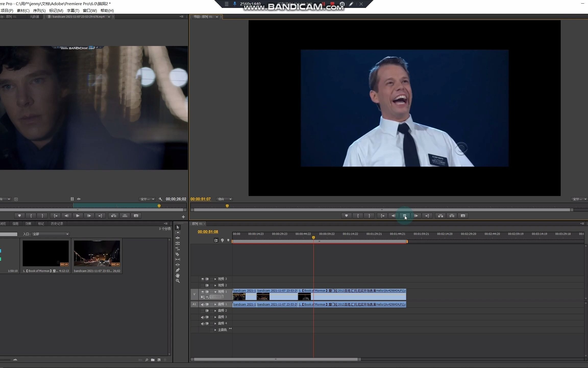Viewport: 588px width, 368px height.
Task: Select the Razor tool
Action: pos(178,254)
